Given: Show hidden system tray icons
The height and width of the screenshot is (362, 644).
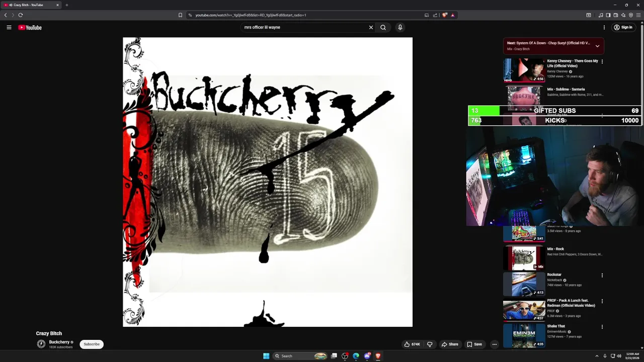Looking at the screenshot, I should click(x=597, y=356).
